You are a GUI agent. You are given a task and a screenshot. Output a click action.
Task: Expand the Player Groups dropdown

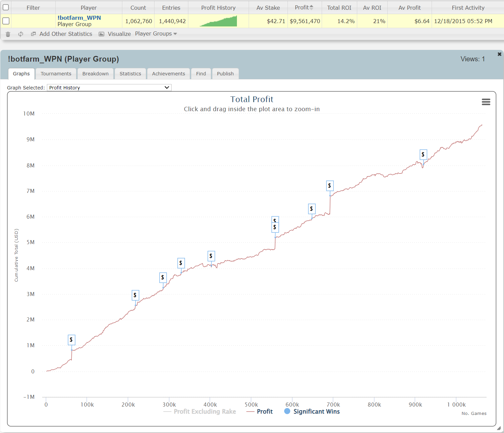[156, 33]
